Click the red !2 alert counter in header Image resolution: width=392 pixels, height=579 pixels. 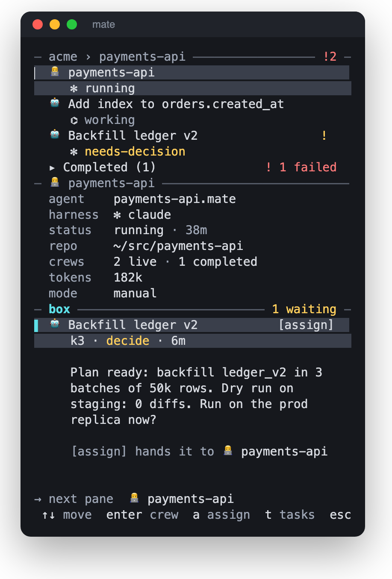[x=330, y=56]
